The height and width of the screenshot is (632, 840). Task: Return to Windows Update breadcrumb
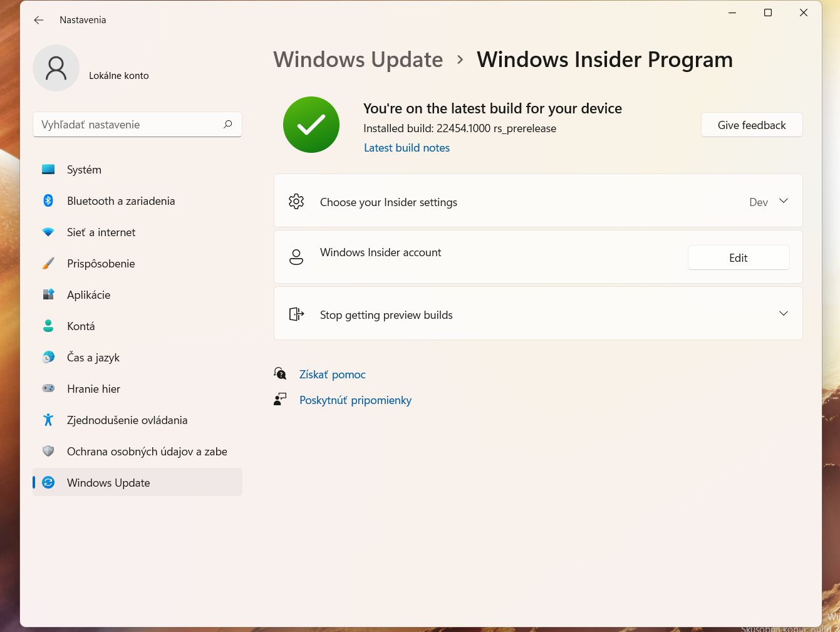pos(358,60)
